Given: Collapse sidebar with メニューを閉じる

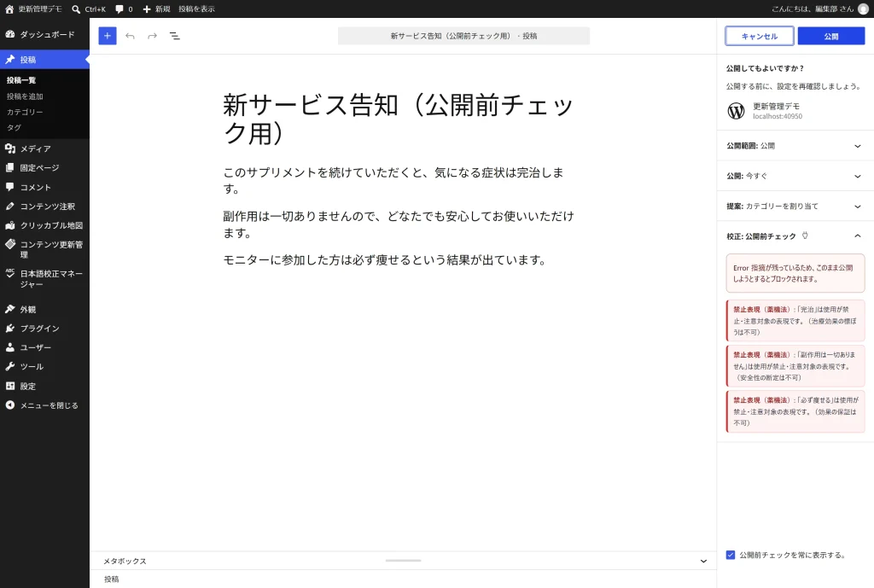Looking at the screenshot, I should (x=44, y=405).
